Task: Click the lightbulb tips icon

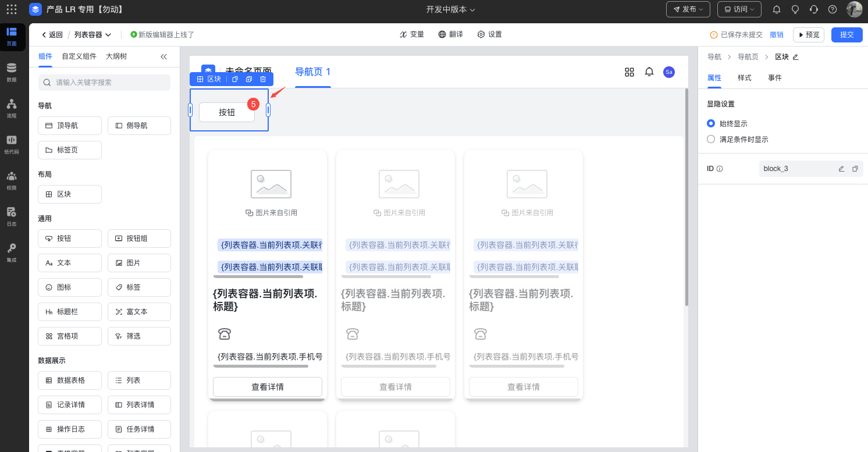Action: click(x=795, y=9)
